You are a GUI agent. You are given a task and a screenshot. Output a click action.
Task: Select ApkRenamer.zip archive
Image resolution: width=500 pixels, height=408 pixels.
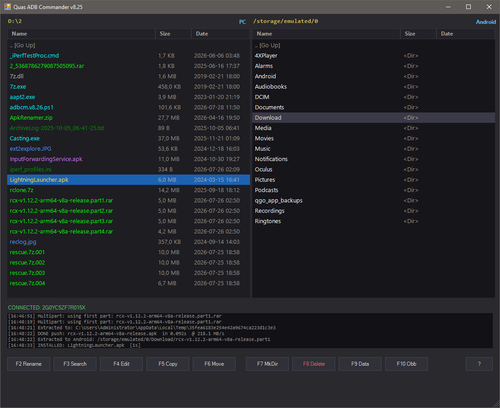click(128, 118)
